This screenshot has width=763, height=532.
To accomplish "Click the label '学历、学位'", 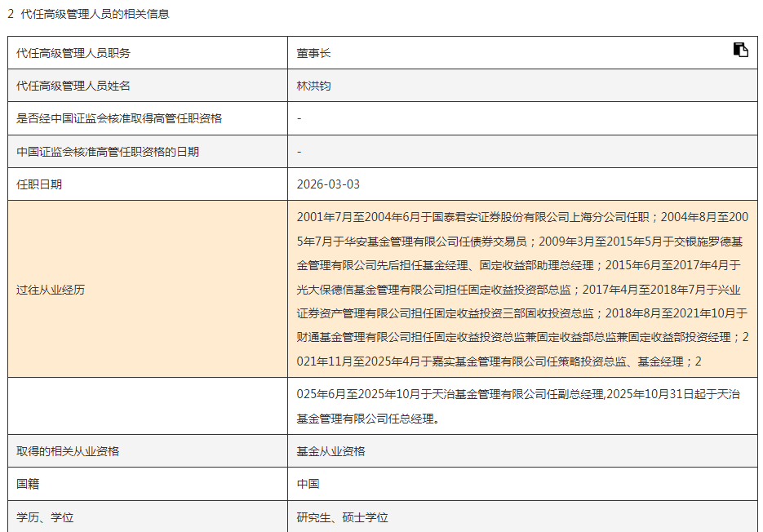I will (x=45, y=517).
